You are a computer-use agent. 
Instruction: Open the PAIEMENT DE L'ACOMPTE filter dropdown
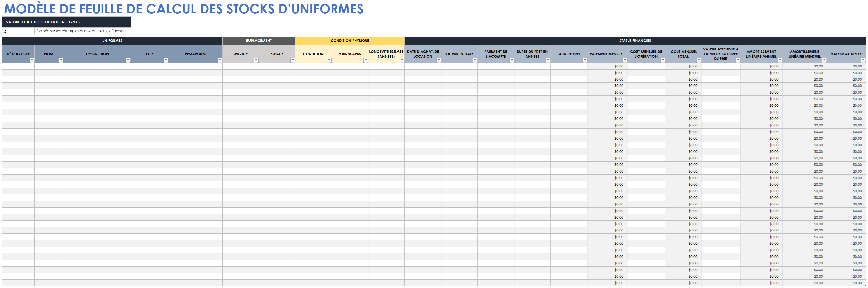pyautogui.click(x=512, y=60)
